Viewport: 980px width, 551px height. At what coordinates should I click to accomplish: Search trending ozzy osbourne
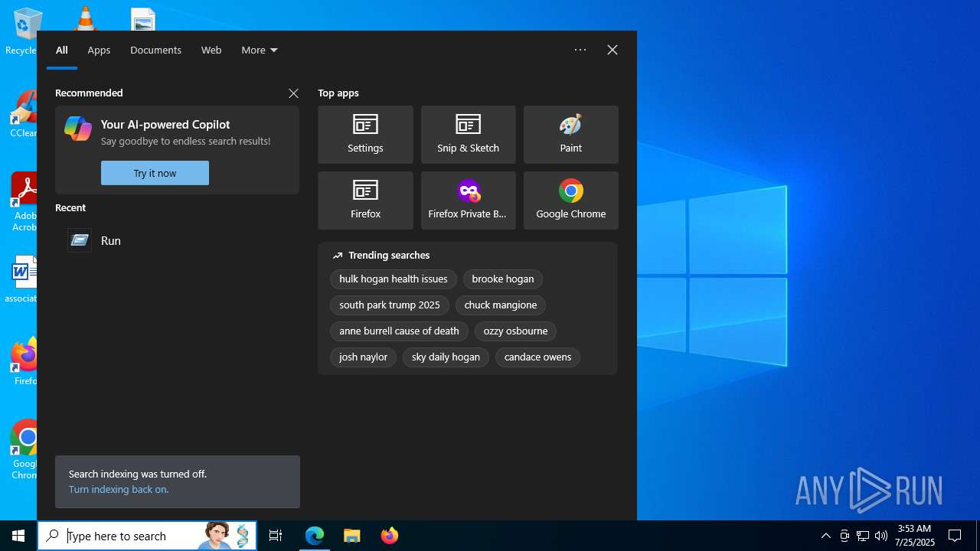(515, 331)
